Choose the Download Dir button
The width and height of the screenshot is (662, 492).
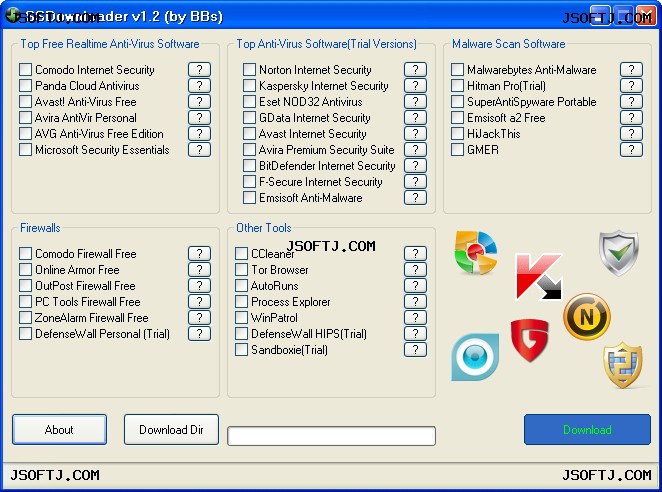(171, 429)
